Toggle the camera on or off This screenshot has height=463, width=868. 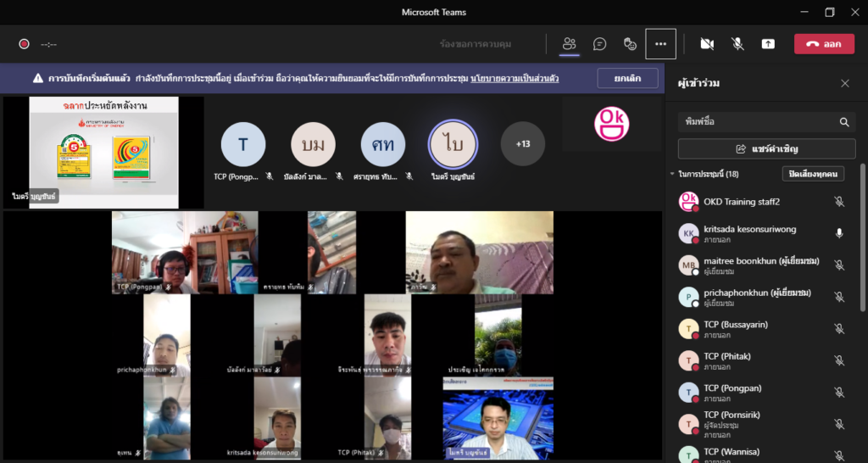click(x=707, y=44)
